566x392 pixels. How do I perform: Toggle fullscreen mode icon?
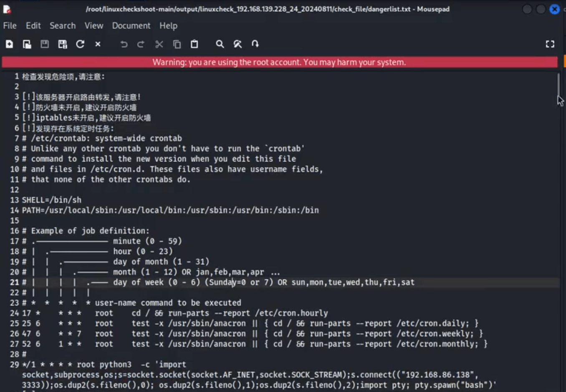[550, 44]
